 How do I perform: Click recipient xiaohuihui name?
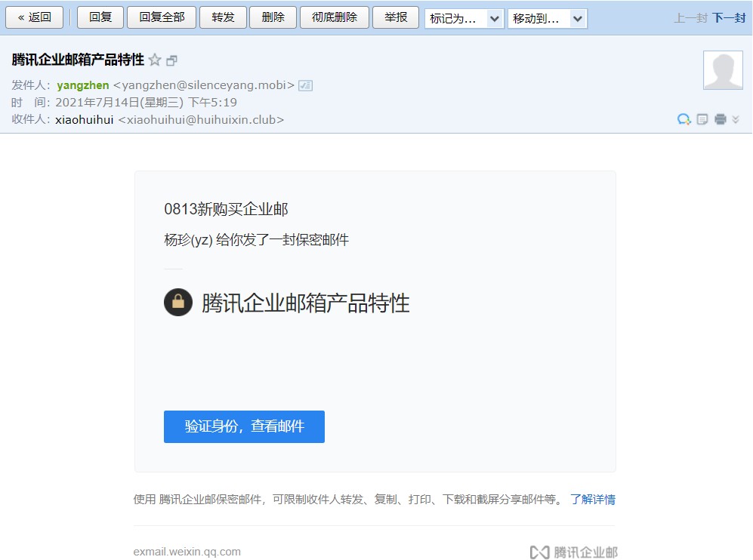pyautogui.click(x=85, y=119)
